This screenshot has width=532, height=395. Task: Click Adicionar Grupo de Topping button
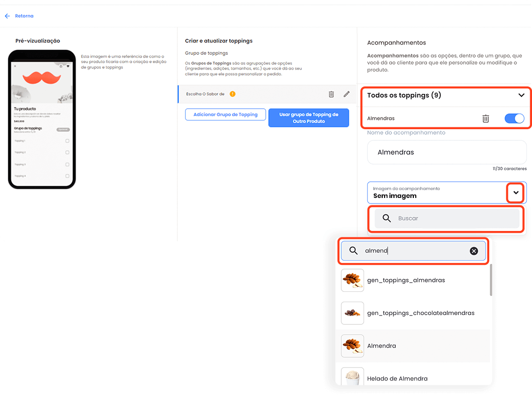tap(225, 114)
